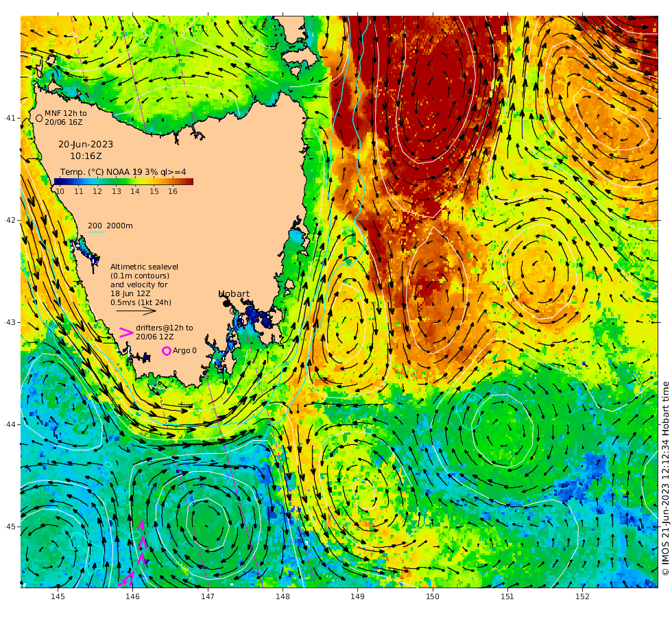
Task: Click the magenta drifter legend arrowhead
Action: [126, 332]
